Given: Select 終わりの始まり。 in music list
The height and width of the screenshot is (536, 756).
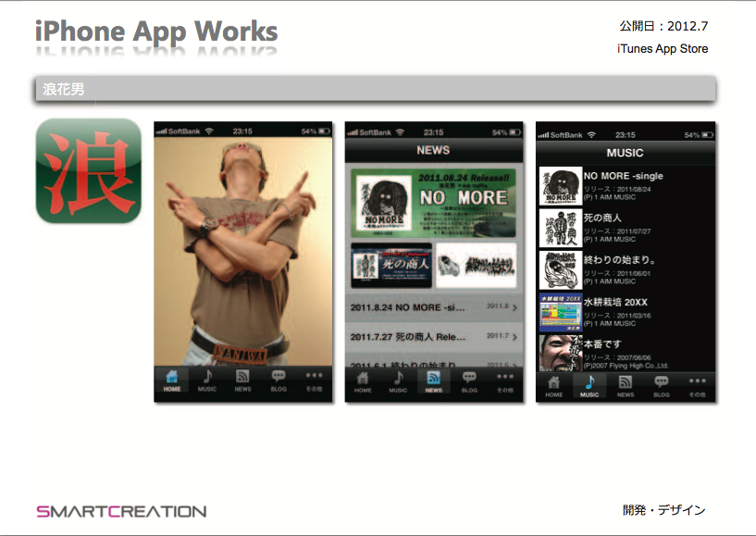Looking at the screenshot, I should tap(626, 269).
